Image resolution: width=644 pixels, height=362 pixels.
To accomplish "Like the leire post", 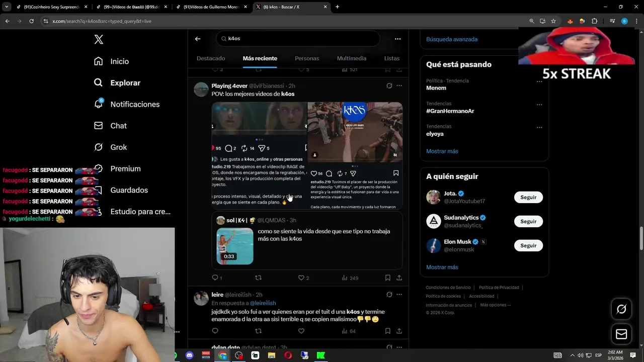I will click(301, 331).
